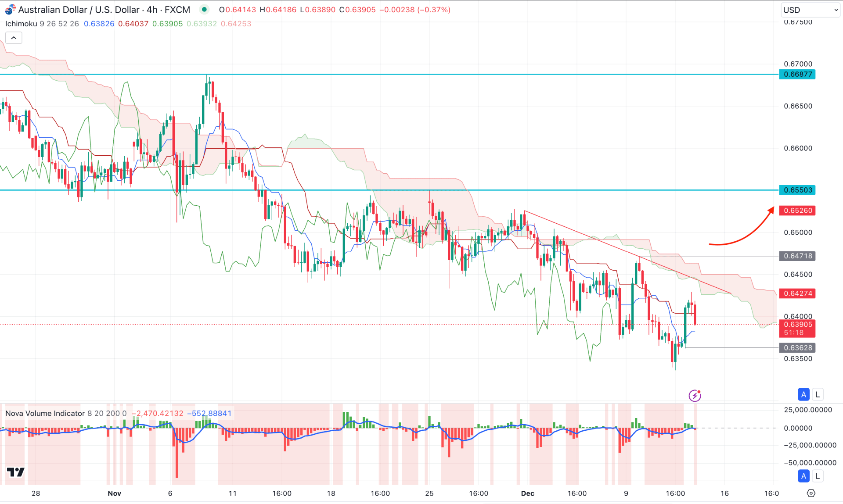Click the 0.64274 red price label
The image size is (843, 504).
point(797,293)
